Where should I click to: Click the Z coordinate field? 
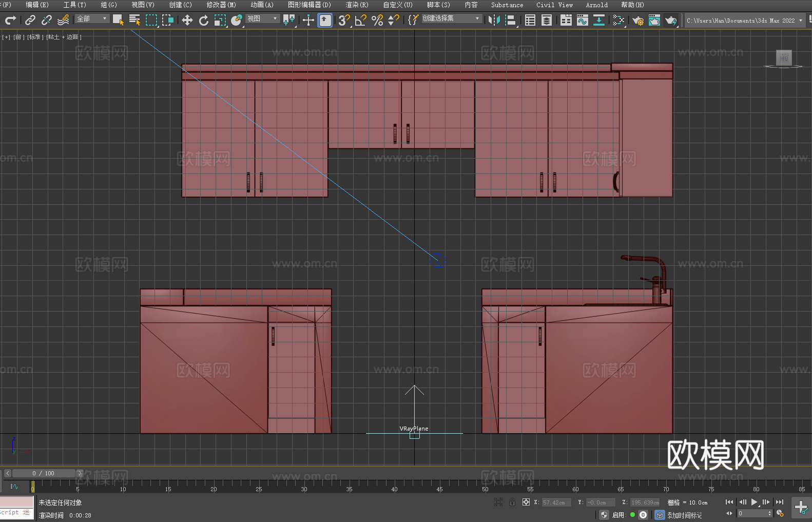pyautogui.click(x=645, y=502)
